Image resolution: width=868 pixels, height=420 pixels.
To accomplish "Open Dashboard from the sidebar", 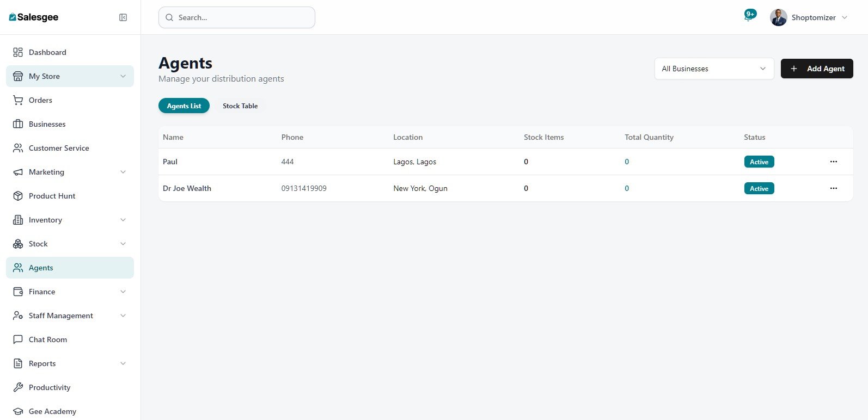I will point(70,52).
